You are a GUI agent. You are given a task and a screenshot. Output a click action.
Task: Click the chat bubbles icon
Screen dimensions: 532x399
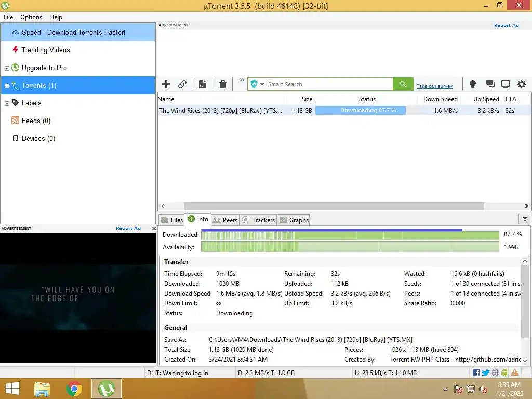click(x=489, y=84)
